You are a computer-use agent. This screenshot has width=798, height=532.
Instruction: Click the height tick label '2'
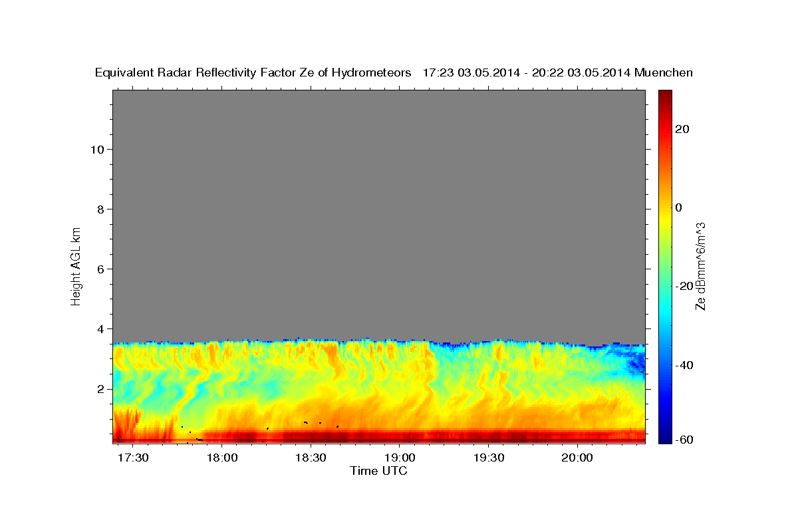tap(101, 389)
